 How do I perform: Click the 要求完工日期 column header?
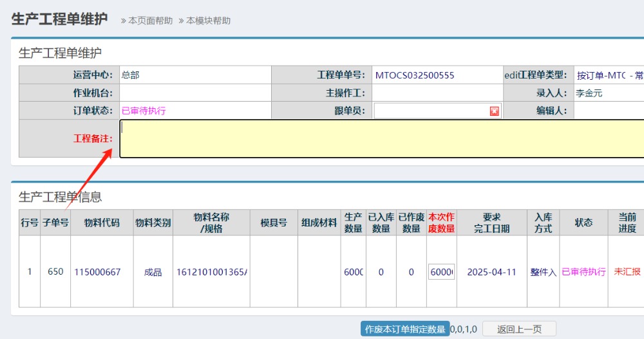pyautogui.click(x=491, y=223)
